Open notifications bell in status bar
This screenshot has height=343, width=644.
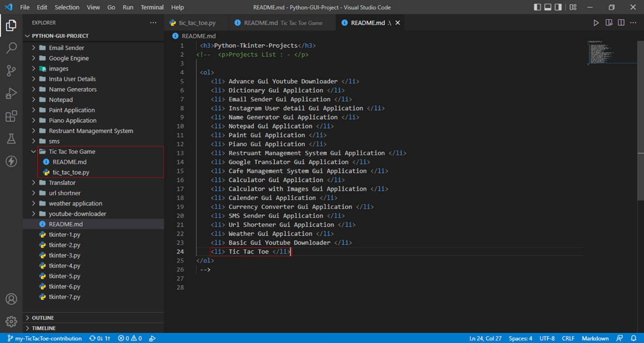coord(634,338)
